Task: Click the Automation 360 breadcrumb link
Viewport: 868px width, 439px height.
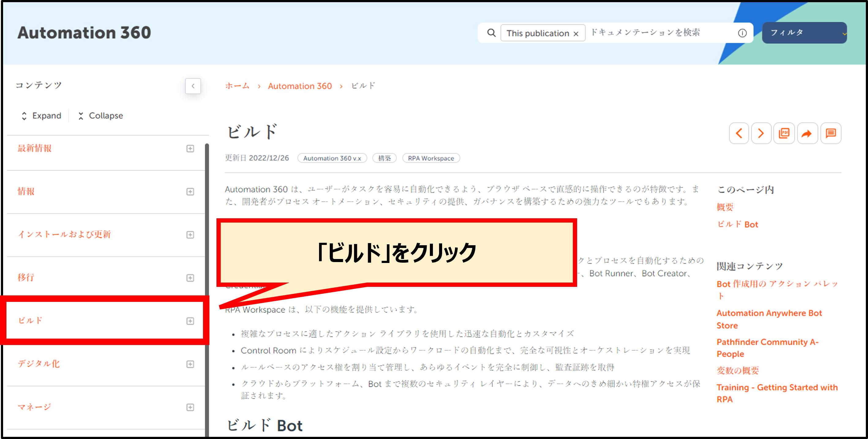Action: [x=300, y=86]
